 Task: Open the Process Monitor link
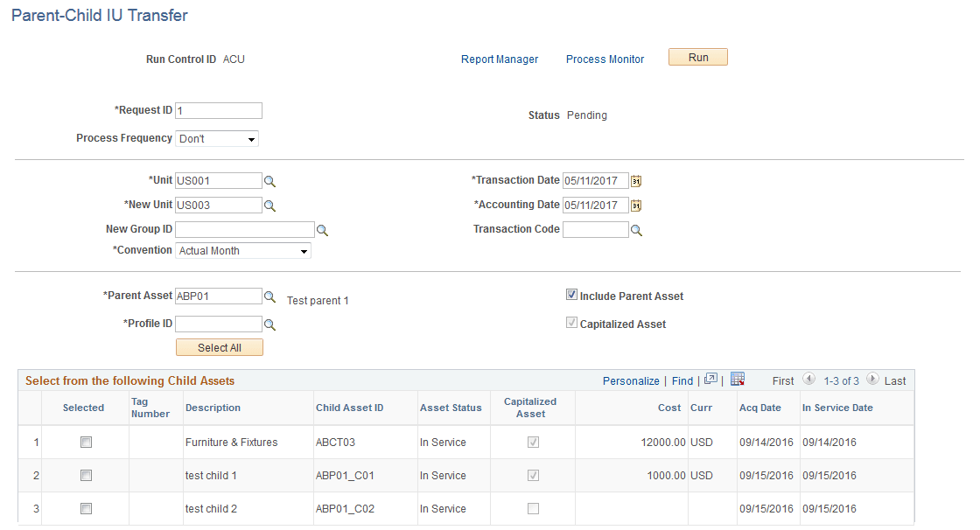(x=605, y=59)
